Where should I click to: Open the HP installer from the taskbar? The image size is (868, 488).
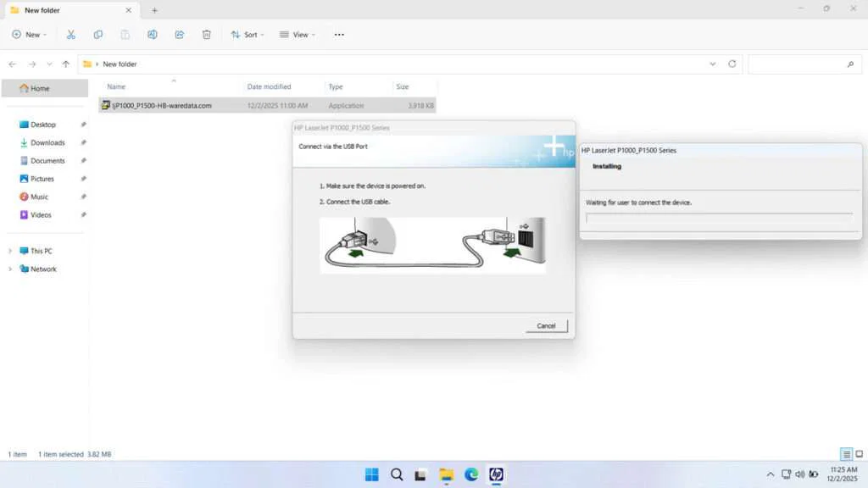[x=496, y=474]
